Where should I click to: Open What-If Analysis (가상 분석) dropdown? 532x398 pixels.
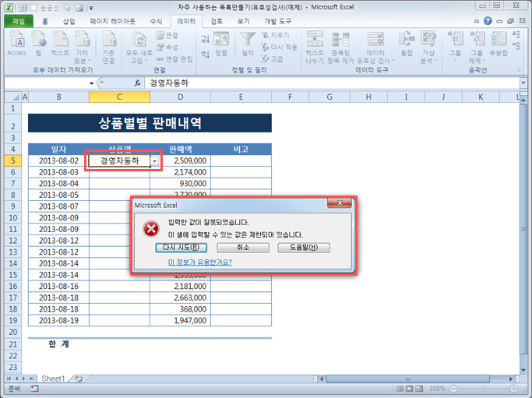tap(428, 47)
